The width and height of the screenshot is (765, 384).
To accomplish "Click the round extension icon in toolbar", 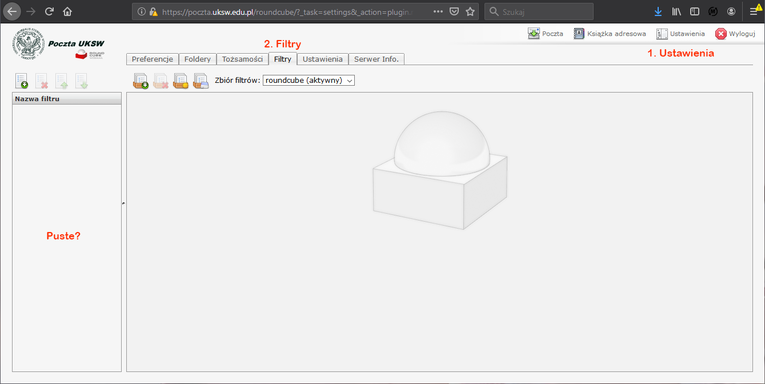I will (x=713, y=11).
